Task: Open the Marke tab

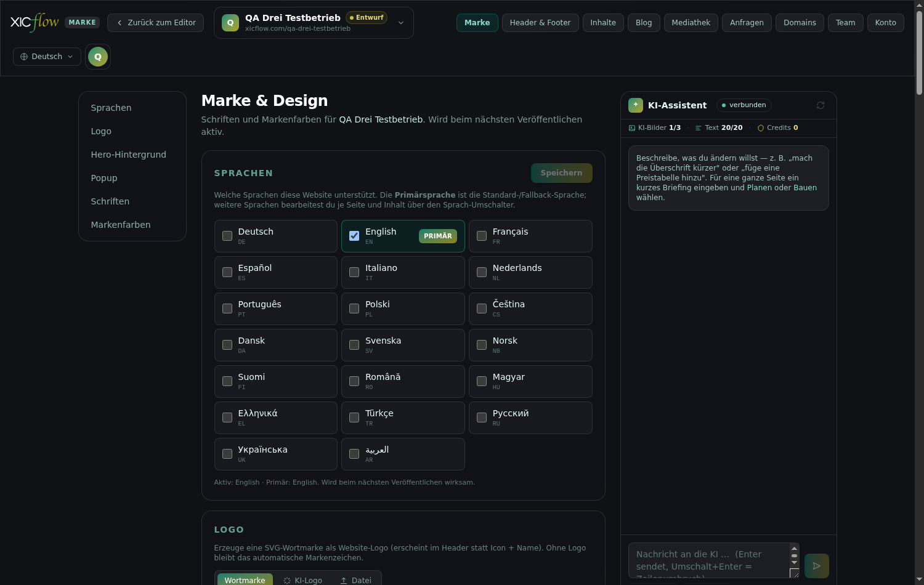Action: pyautogui.click(x=477, y=23)
